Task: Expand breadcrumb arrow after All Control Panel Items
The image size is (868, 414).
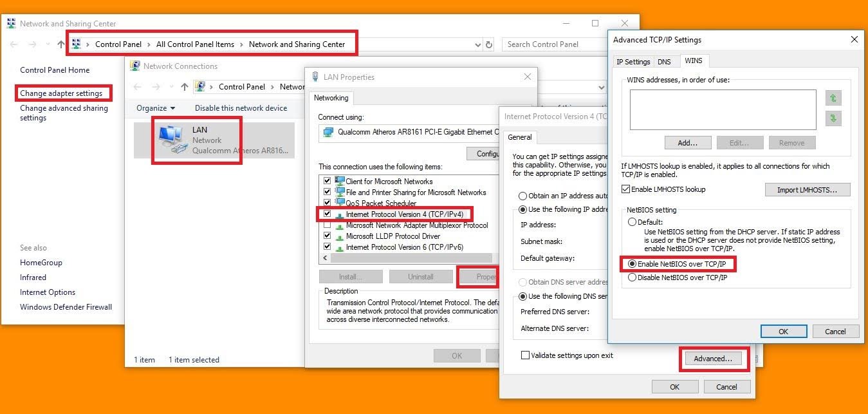Action: click(x=242, y=44)
